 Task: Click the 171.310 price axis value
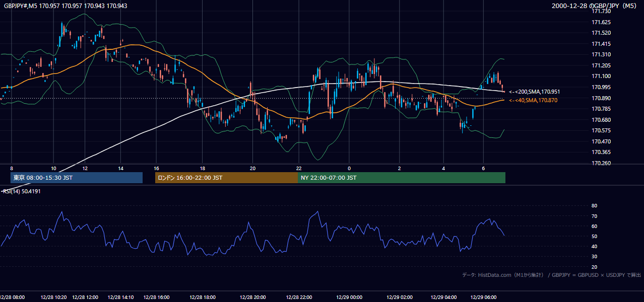pos(601,54)
